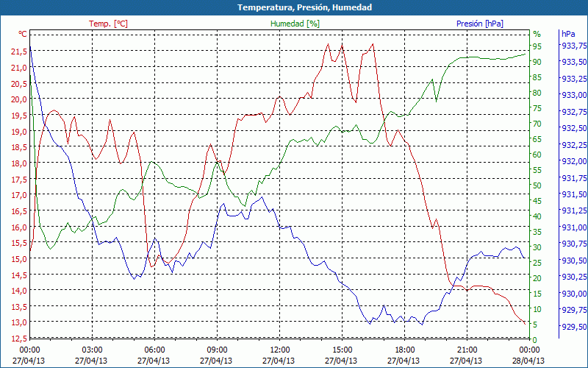Viewport: 588px width, 368px height.
Task: Click the blue 'hPa' axis unit label
Action: [x=568, y=34]
